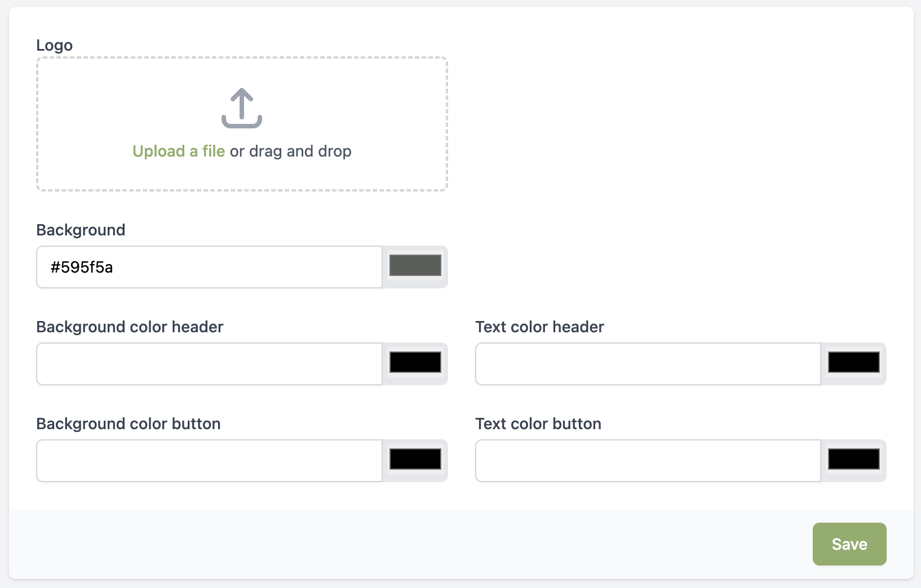Open the gray Background color swatch
This screenshot has width=921, height=588.
click(415, 265)
